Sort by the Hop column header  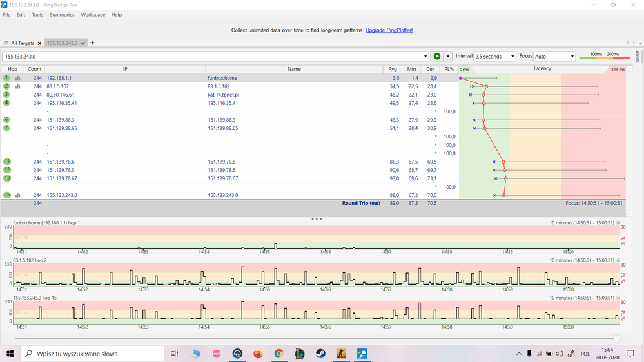point(12,69)
